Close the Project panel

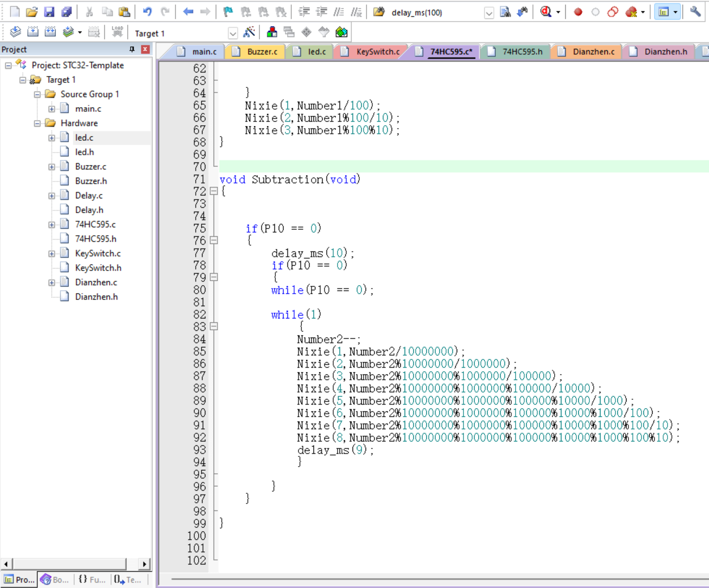(145, 49)
